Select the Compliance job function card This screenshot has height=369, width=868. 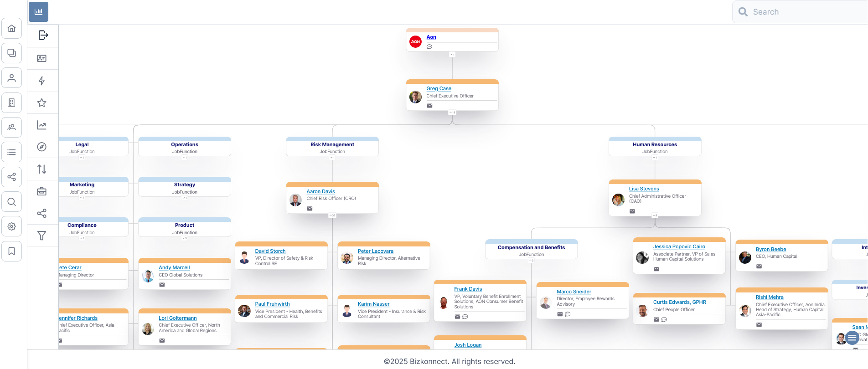click(93, 227)
